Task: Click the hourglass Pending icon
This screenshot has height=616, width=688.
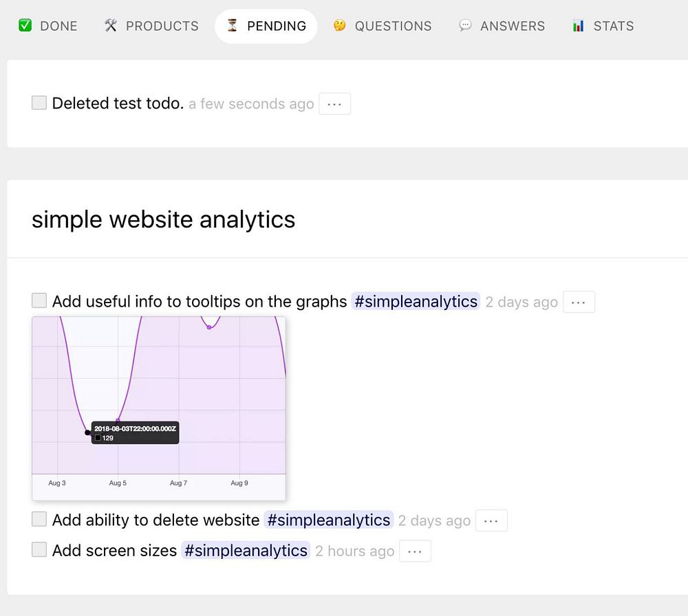Action: point(233,26)
